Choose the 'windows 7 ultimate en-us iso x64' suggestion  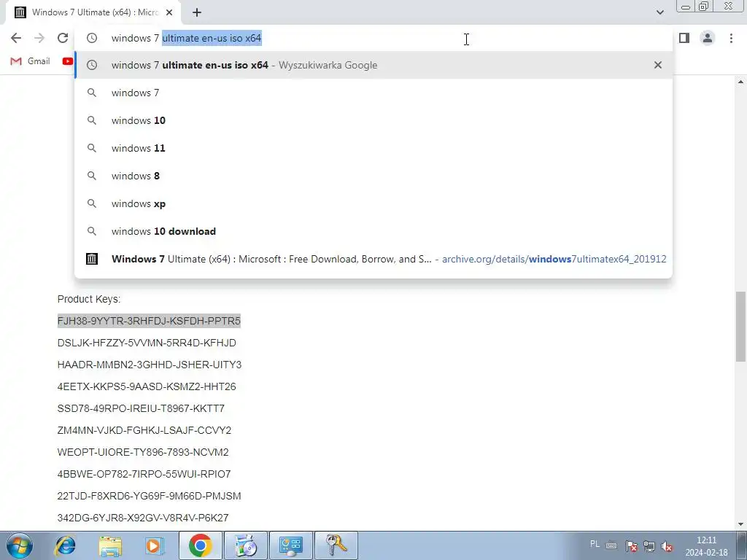(373, 65)
